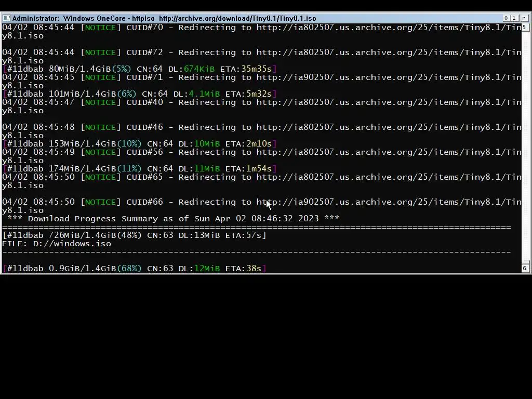532x399 pixels.
Task: Click the timestamp '04/02 08:45:48'
Action: [38, 127]
